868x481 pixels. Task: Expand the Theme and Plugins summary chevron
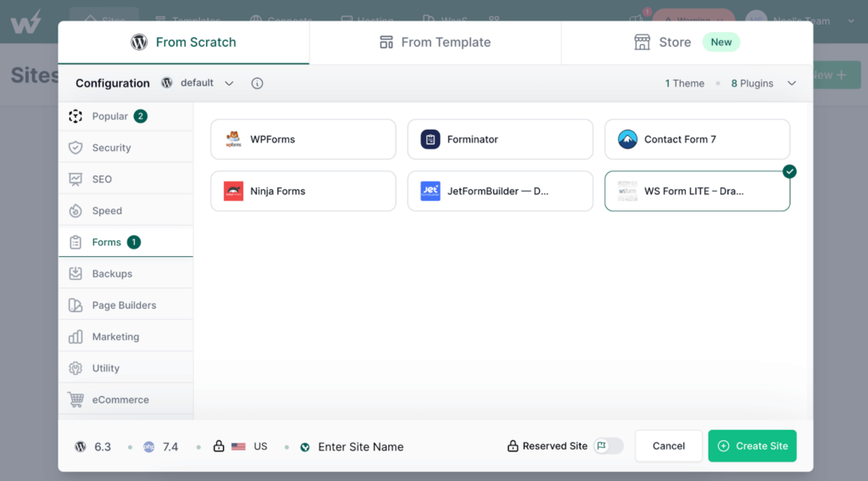[792, 83]
